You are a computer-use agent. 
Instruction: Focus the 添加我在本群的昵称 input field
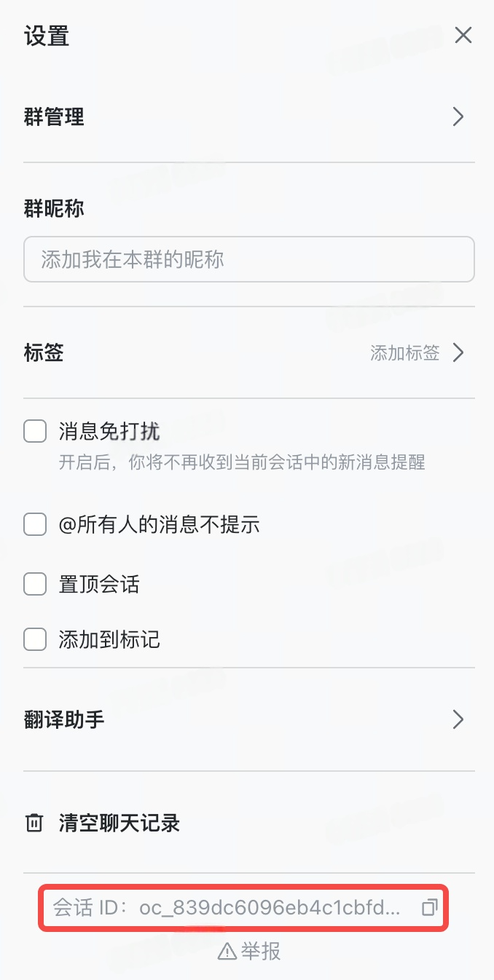[248, 259]
